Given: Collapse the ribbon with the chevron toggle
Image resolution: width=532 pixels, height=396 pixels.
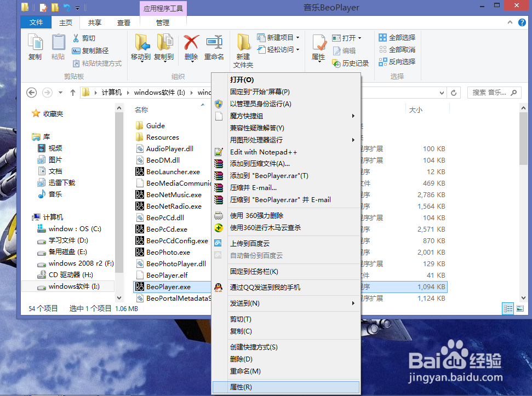Looking at the screenshot, I should [x=510, y=22].
